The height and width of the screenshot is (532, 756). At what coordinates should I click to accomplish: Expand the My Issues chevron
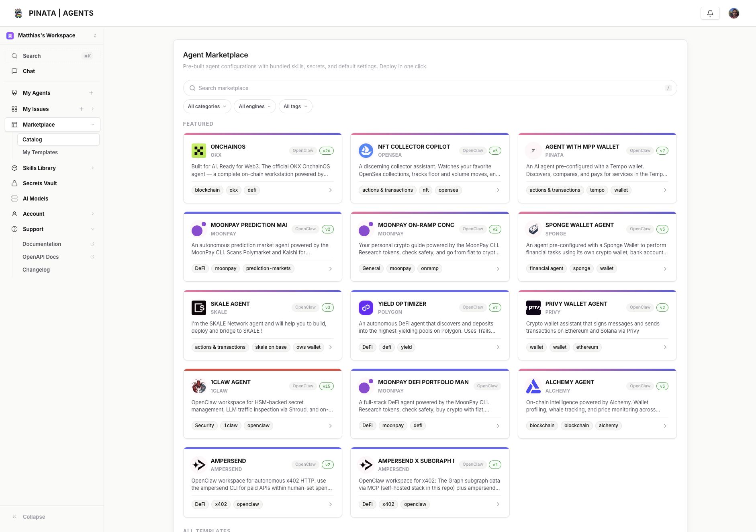click(93, 109)
